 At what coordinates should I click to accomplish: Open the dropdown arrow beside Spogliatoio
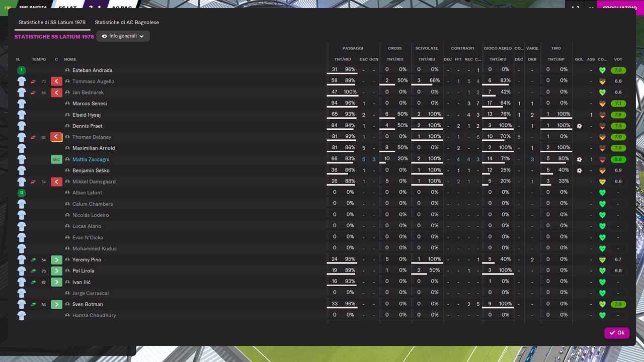(x=590, y=8)
